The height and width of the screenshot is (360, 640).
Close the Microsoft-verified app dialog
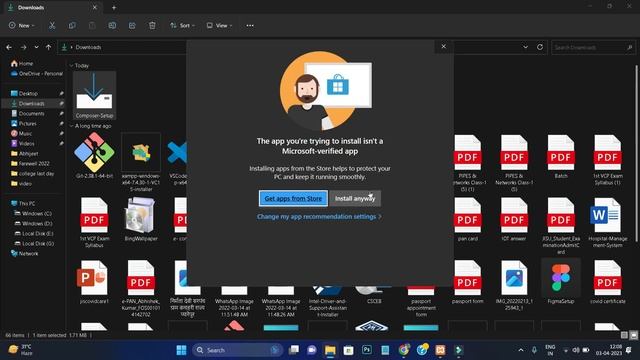444,47
